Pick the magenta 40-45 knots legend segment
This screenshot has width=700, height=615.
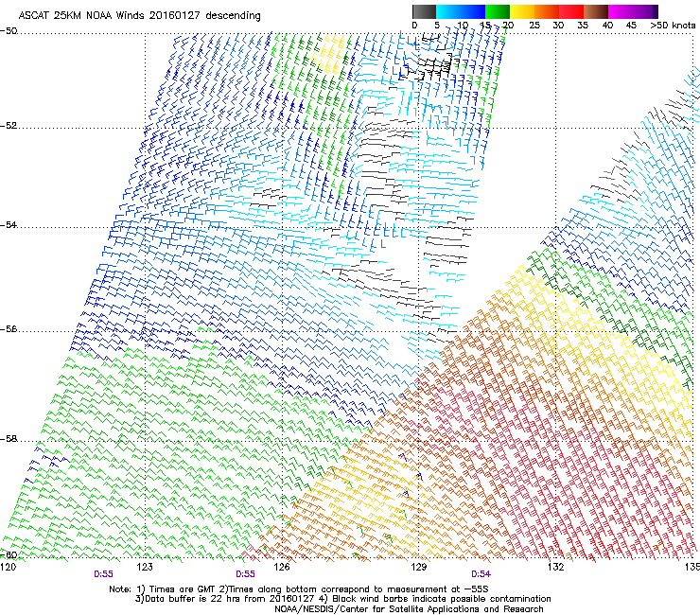coord(621,11)
